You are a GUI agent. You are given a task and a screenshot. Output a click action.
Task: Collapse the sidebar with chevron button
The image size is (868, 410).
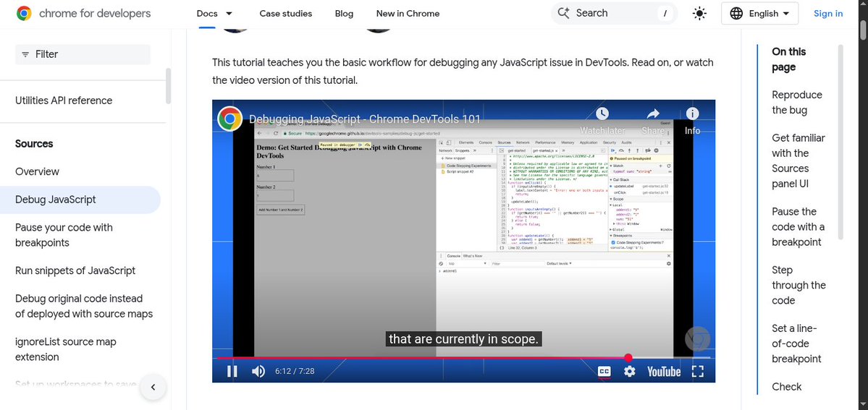(153, 388)
